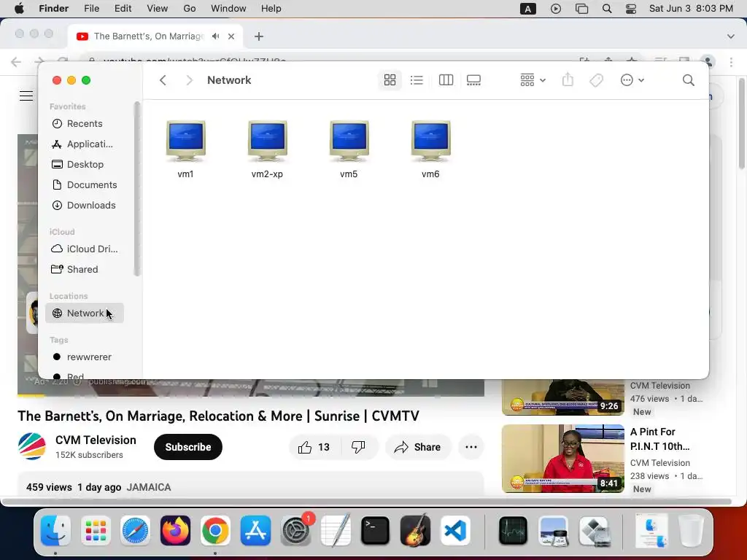Open the Help menu
Viewport: 747px width, 560px height.
[x=271, y=8]
